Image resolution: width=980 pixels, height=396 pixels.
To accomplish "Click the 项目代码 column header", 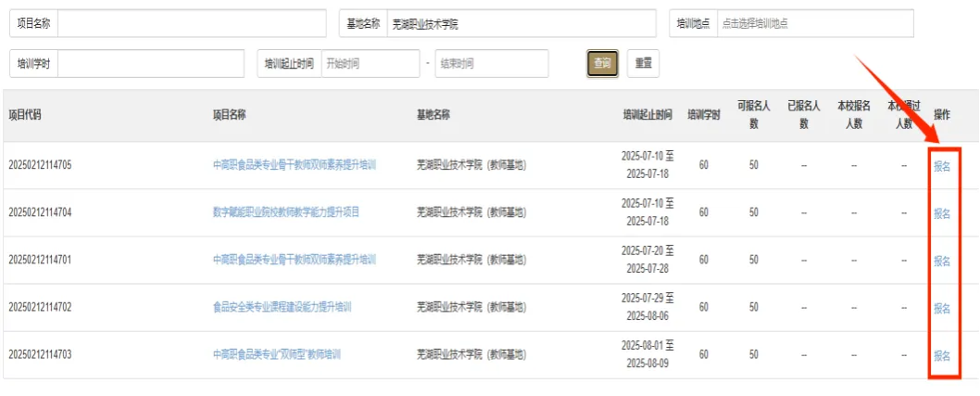I will [x=25, y=115].
